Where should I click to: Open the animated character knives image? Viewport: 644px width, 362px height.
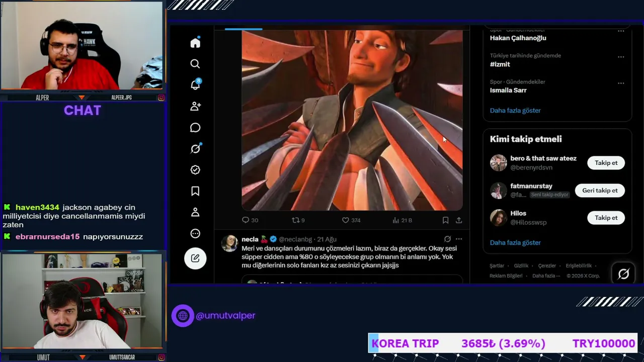tap(352, 120)
